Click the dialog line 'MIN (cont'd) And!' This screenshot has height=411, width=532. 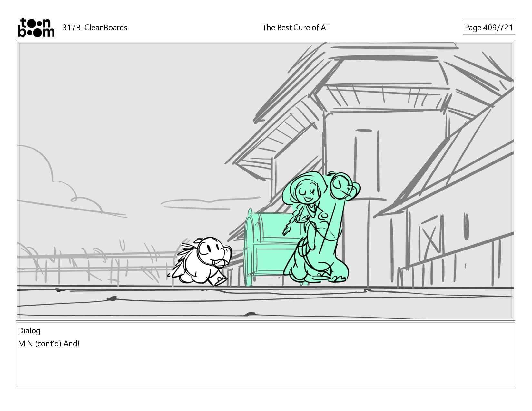[49, 344]
